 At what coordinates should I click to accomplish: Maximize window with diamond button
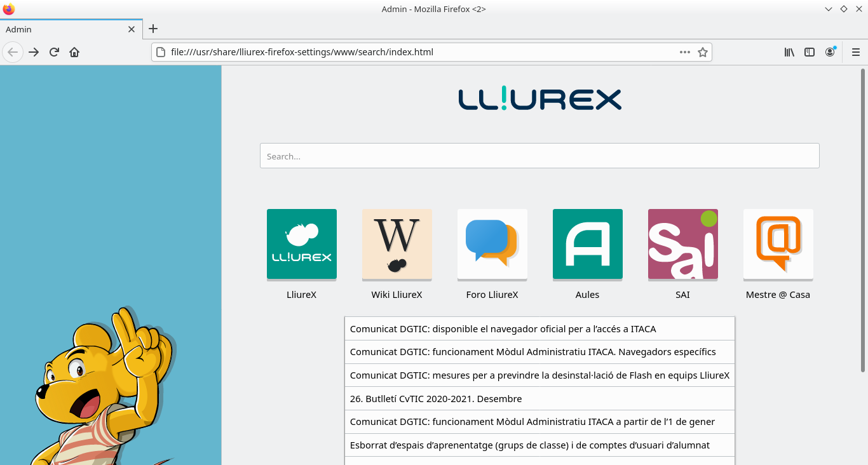(x=844, y=9)
